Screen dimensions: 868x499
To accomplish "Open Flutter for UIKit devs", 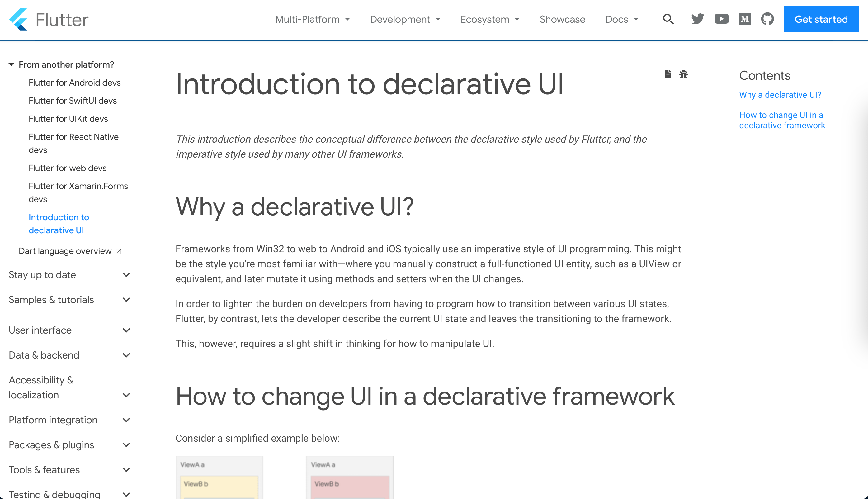I will [68, 119].
